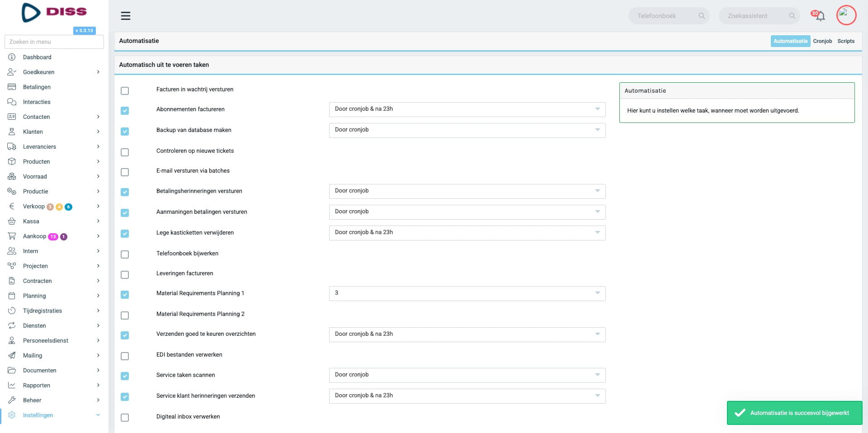Image resolution: width=868 pixels, height=433 pixels.
Task: Uncheck Backup van database maken checkbox
Action: coord(125,132)
